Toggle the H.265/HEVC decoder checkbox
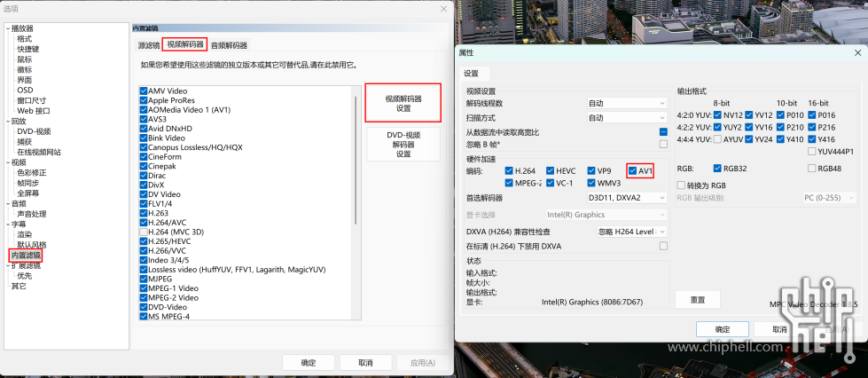The image size is (868, 378). pos(144,241)
